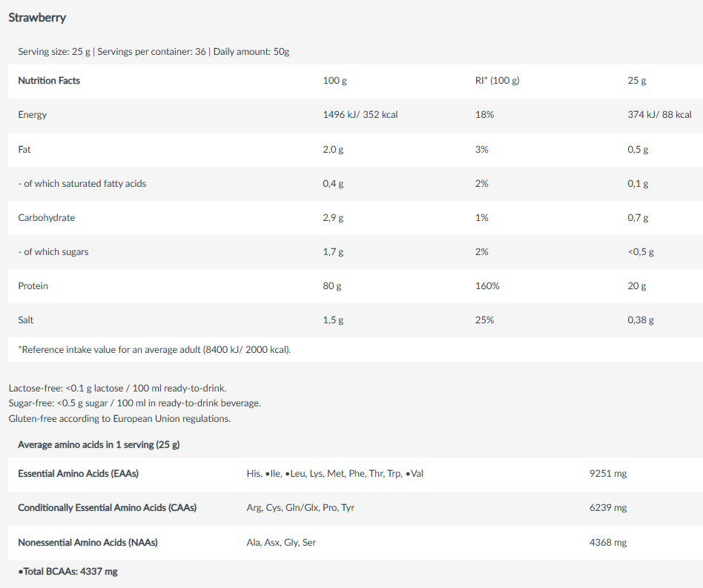
Task: Select the Protein 160% reference value
Action: 487,286
